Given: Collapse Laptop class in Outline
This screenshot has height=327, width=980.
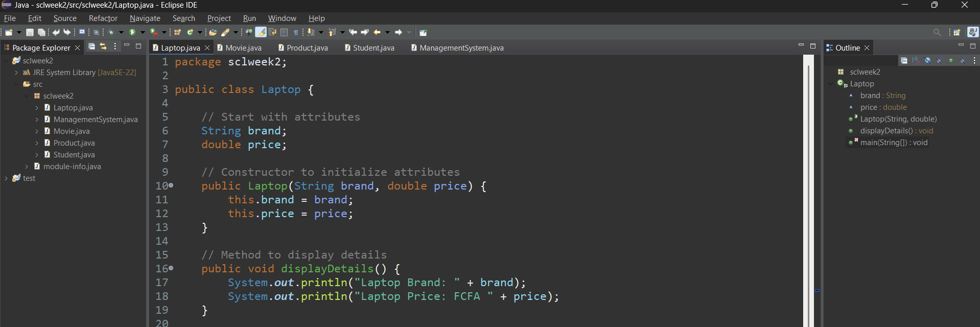Looking at the screenshot, I should coord(831,84).
